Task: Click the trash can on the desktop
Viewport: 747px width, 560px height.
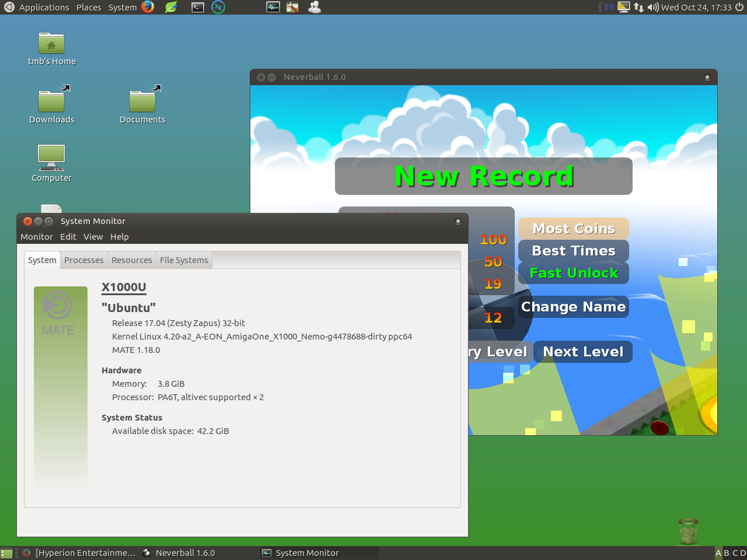Action: (x=688, y=531)
